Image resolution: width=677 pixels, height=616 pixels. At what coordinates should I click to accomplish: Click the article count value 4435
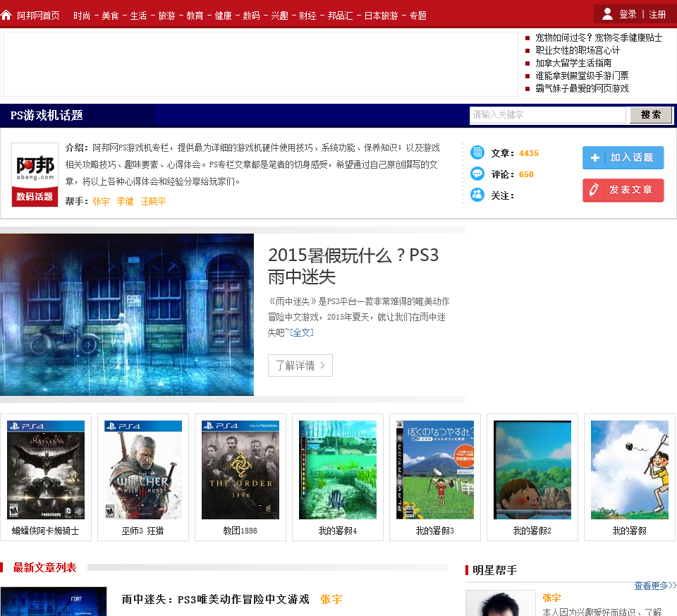coord(528,153)
